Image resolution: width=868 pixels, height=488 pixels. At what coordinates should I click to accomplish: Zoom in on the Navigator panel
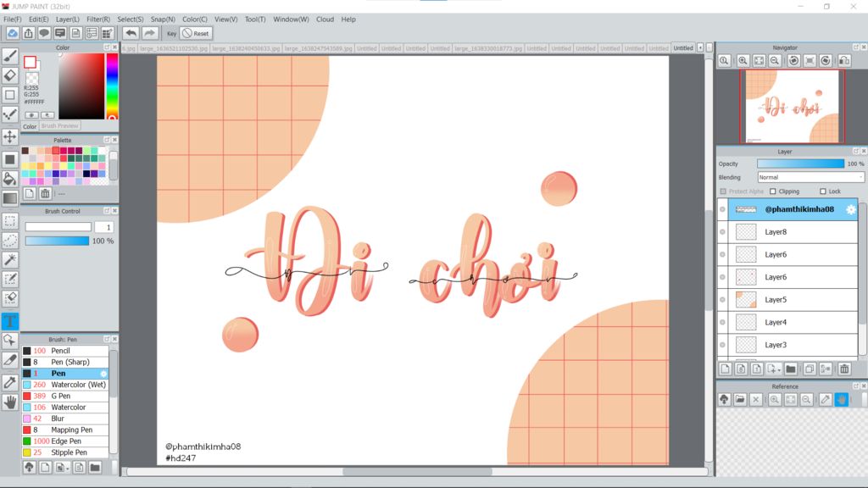(743, 61)
